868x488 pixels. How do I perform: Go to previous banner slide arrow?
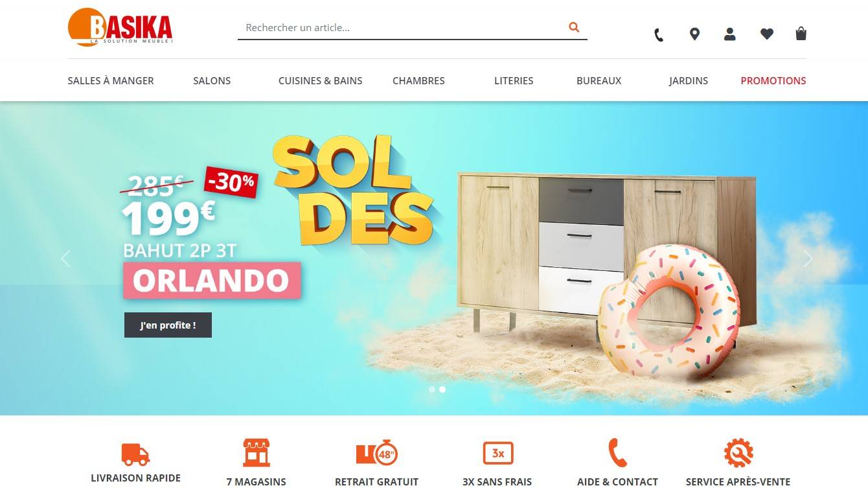click(65, 259)
